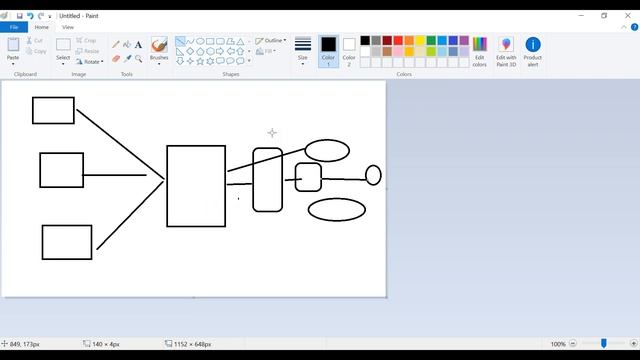Choose the Four-point star shape
640x360 pixels.
190,61
